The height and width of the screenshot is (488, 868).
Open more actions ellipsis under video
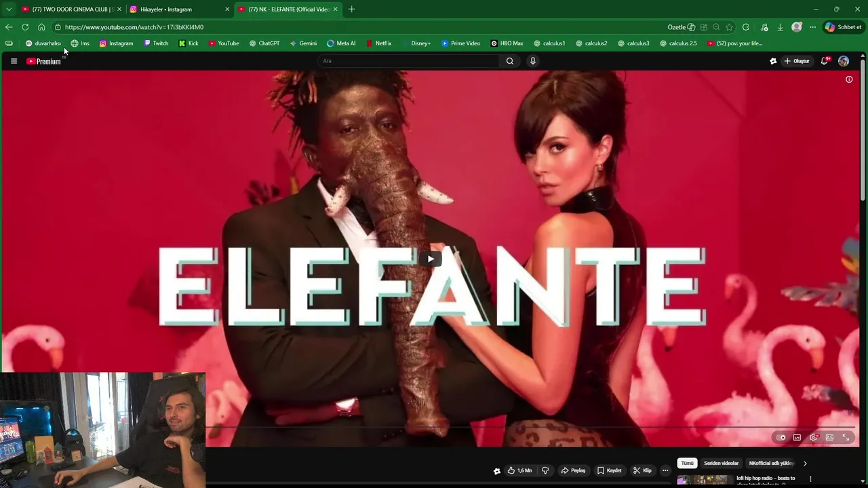point(665,470)
